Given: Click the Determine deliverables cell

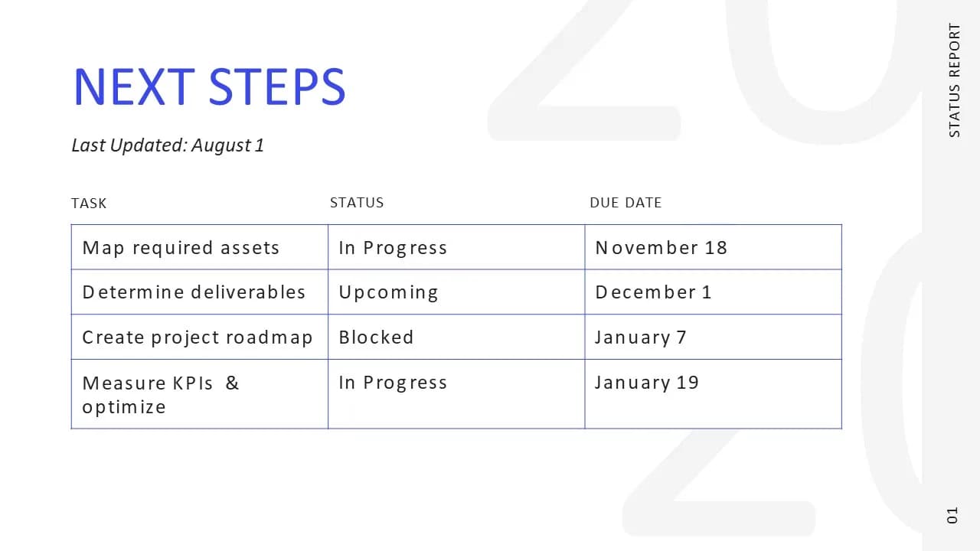Looking at the screenshot, I should tap(200, 292).
